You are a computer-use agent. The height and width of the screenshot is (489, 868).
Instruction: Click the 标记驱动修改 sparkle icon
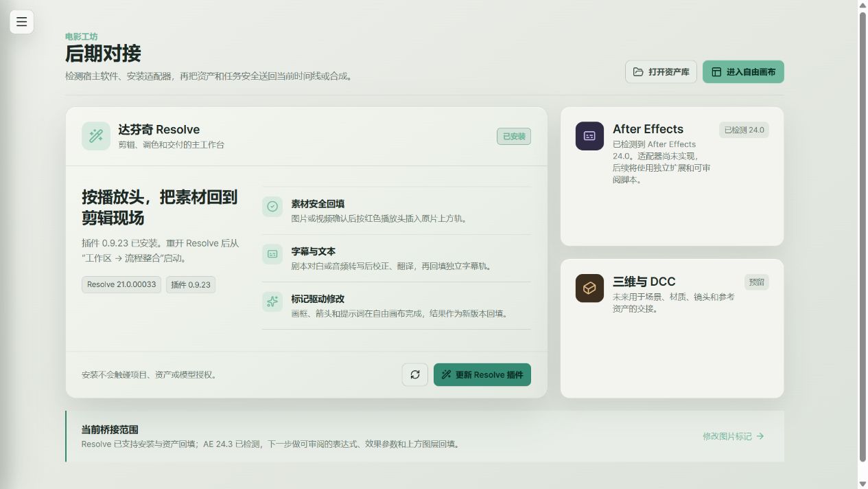pos(272,301)
